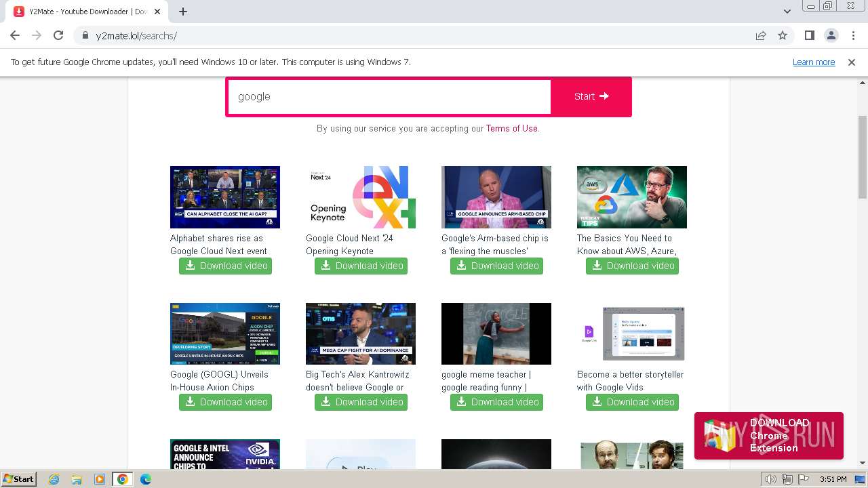Launch Internet Explorer from the taskbar

point(54,479)
